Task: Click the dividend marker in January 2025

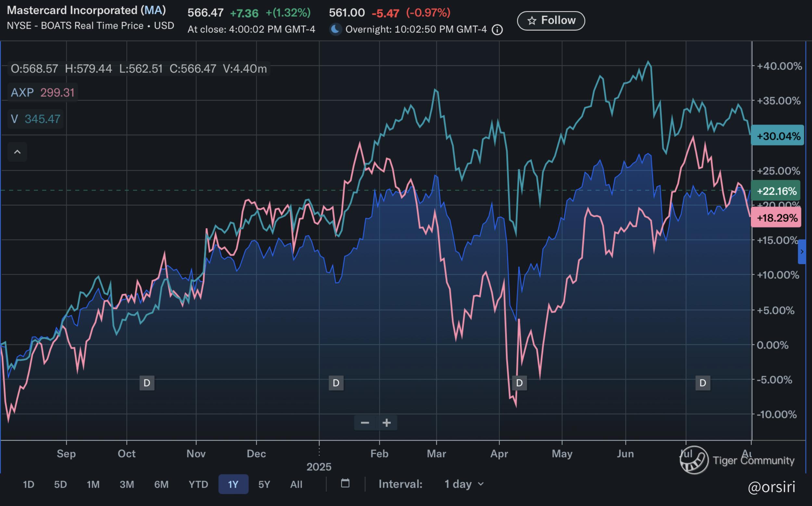Action: click(x=336, y=383)
